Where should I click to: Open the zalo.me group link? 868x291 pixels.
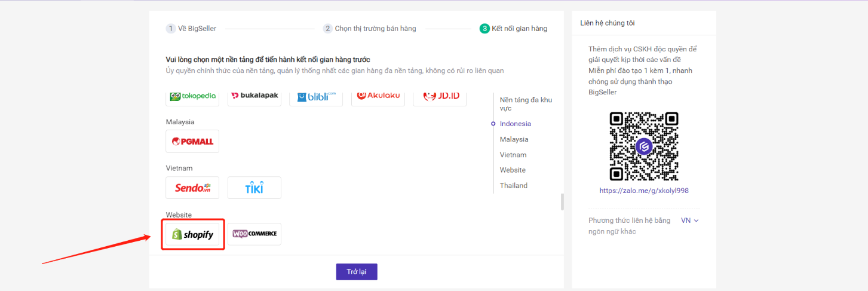pos(644,191)
